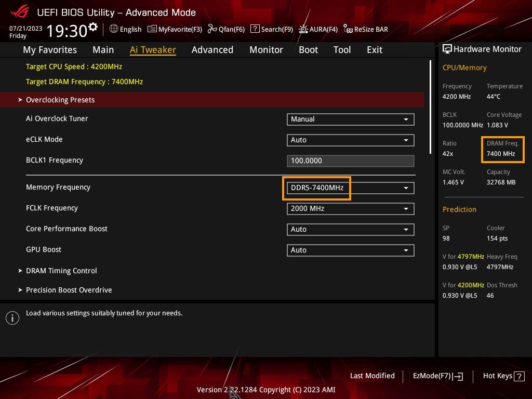Click the 07/21/2023 date text
532x399 pixels.
26,29
